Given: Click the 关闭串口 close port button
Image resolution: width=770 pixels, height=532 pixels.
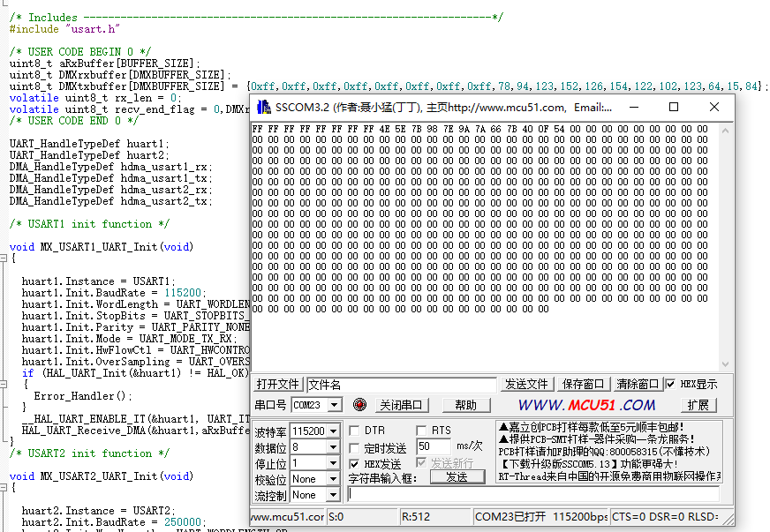Looking at the screenshot, I should click(401, 405).
